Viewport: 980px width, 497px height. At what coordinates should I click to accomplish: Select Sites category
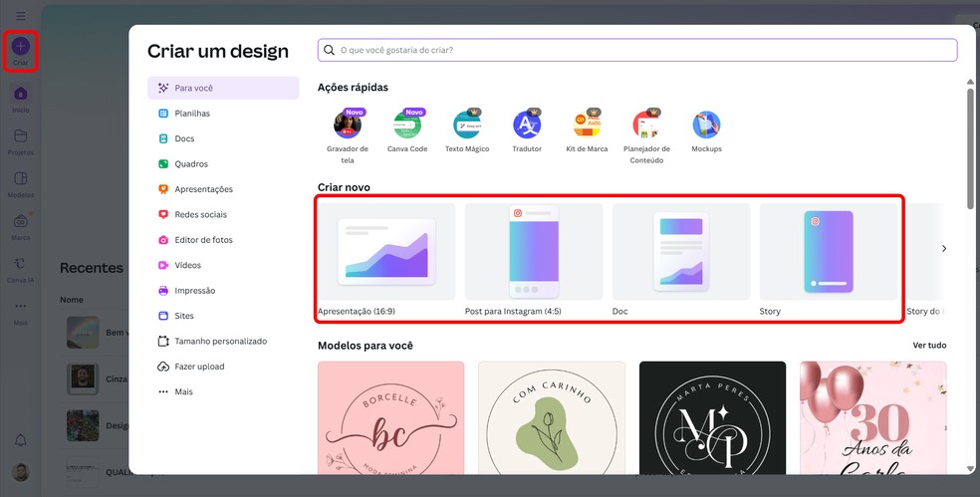(x=223, y=316)
